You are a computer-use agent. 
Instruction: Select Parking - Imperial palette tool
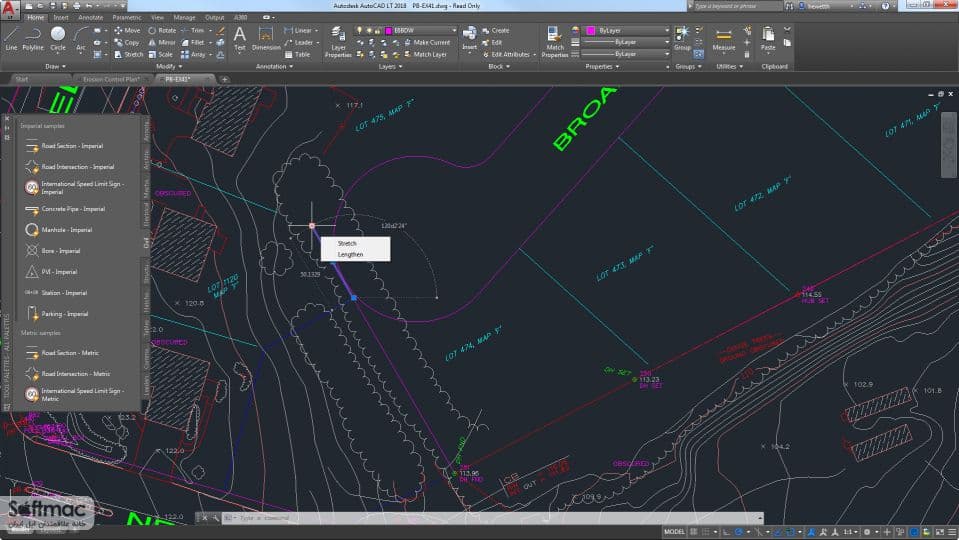point(57,314)
